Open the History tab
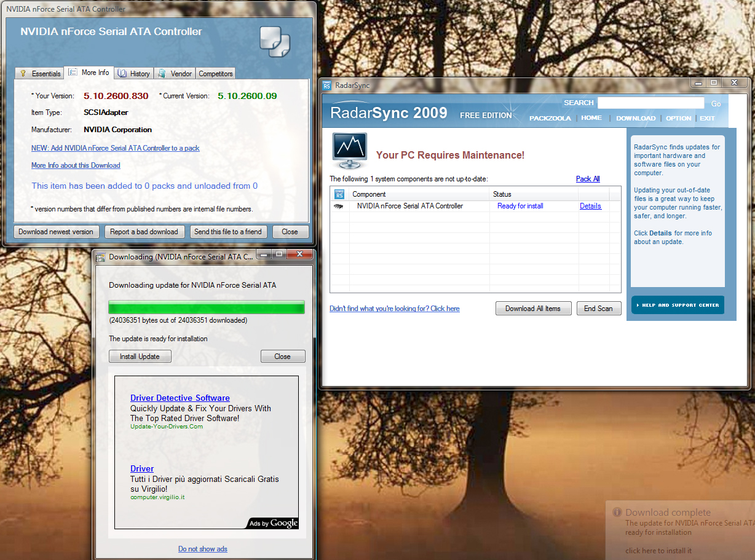755x560 pixels. (133, 74)
